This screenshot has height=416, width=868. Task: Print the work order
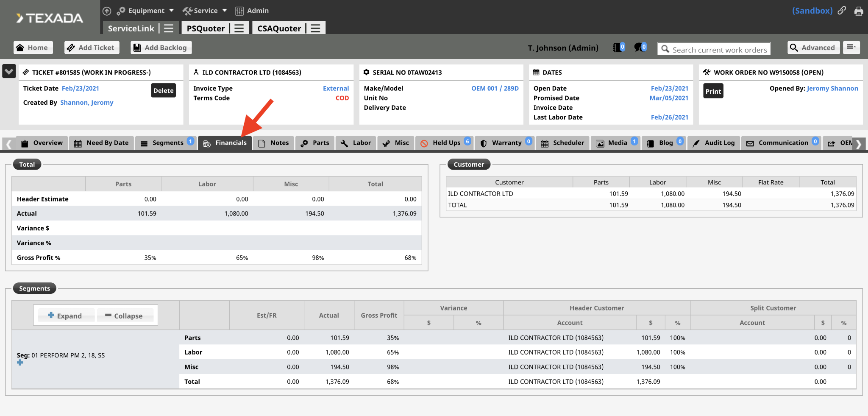tap(713, 91)
